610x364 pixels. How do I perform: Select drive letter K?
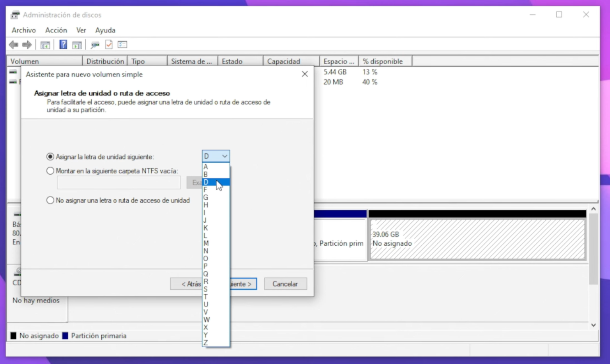click(x=216, y=228)
